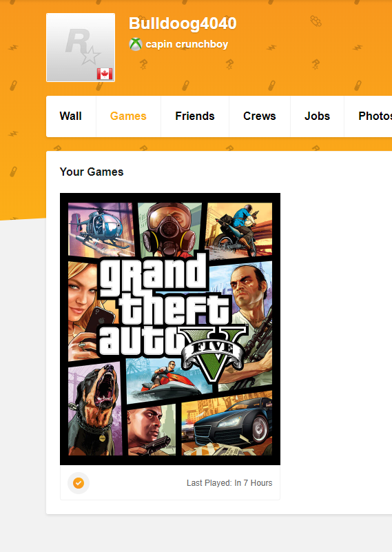Click the helicopter panel on the GTA cover
This screenshot has width=392, height=552.
pyautogui.click(x=101, y=229)
